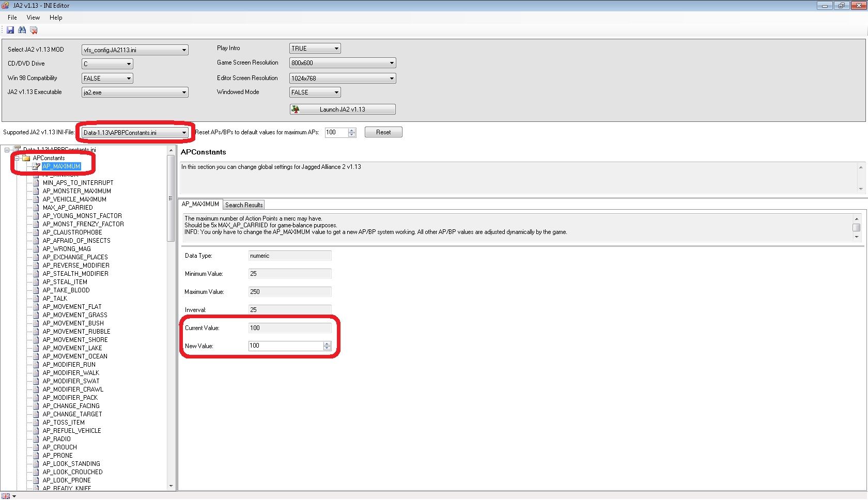Click the edit icon beside AP_MAXIMUM
Screen dimensions: 868x500
click(x=36, y=166)
